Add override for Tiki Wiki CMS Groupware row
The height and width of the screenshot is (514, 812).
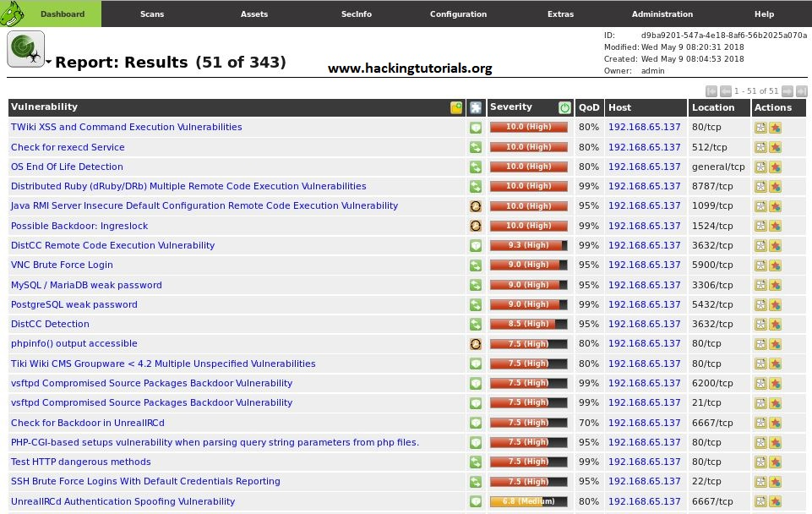(775, 364)
